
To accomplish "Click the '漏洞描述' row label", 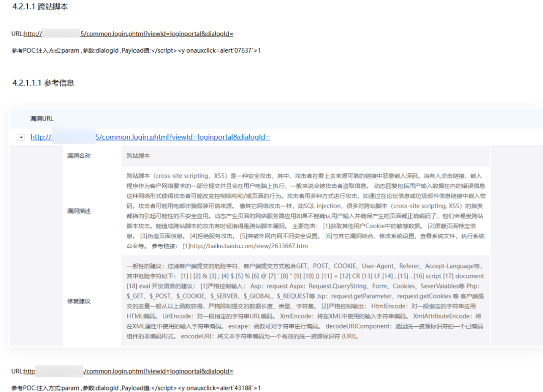I will tap(79, 211).
